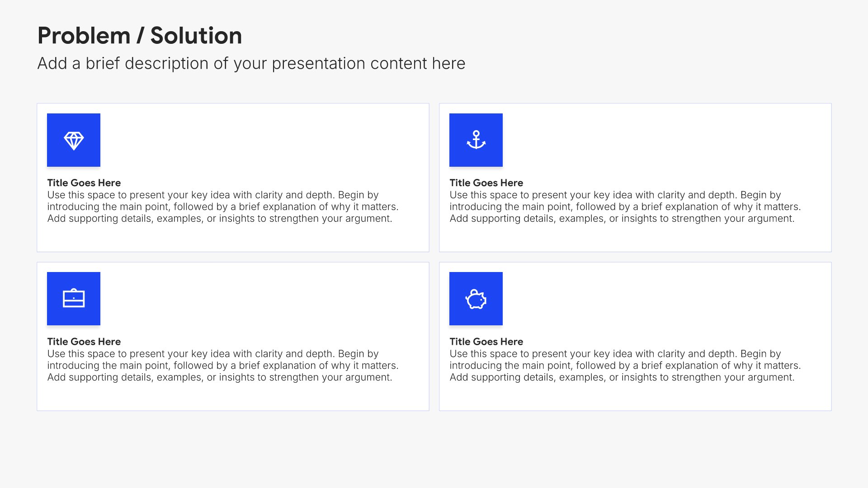Image resolution: width=868 pixels, height=488 pixels.
Task: Click the anchor icon tile
Action: coord(476,140)
